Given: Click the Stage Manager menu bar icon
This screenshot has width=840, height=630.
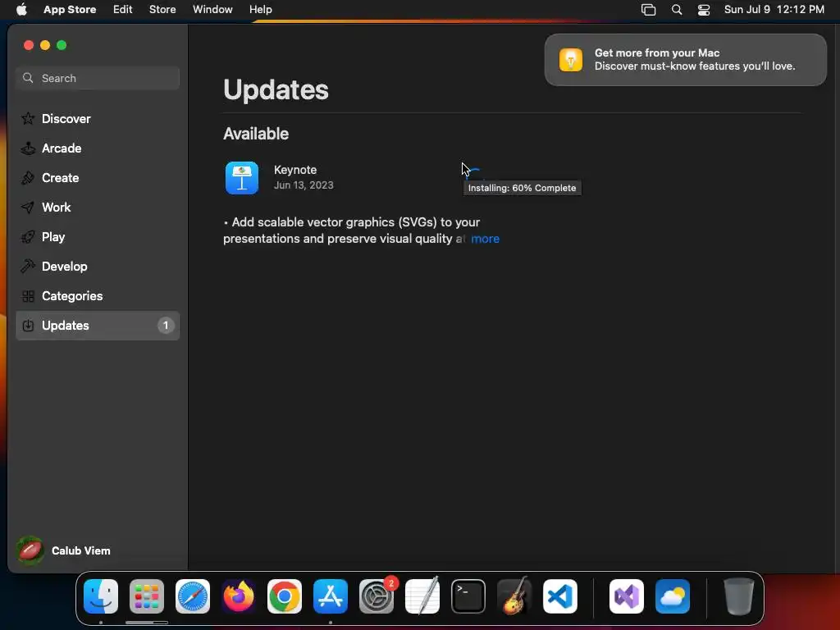Looking at the screenshot, I should click(x=648, y=10).
